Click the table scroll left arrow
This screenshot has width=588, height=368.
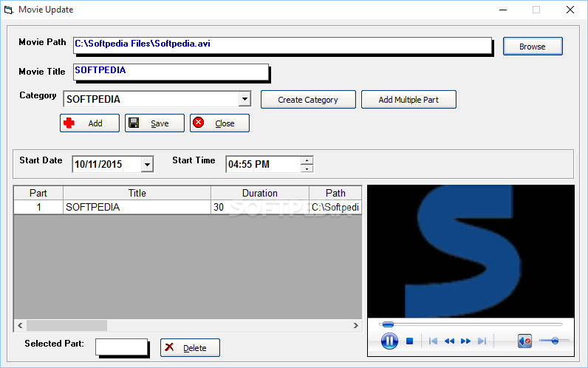(x=20, y=326)
